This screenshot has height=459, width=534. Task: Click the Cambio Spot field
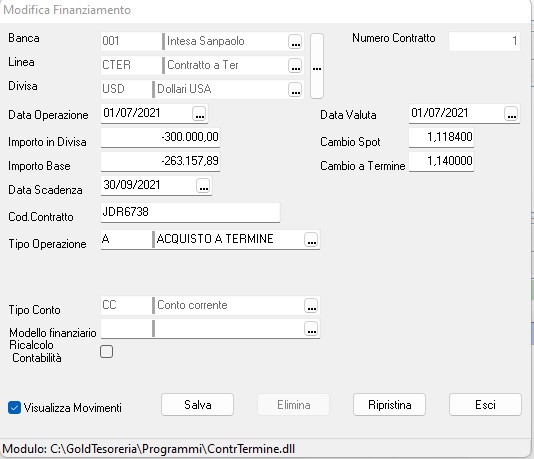[441, 137]
